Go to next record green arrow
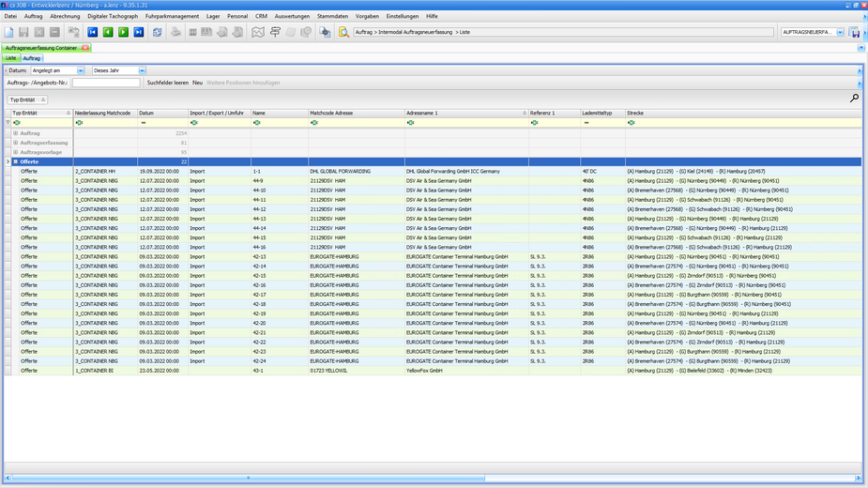 [124, 32]
